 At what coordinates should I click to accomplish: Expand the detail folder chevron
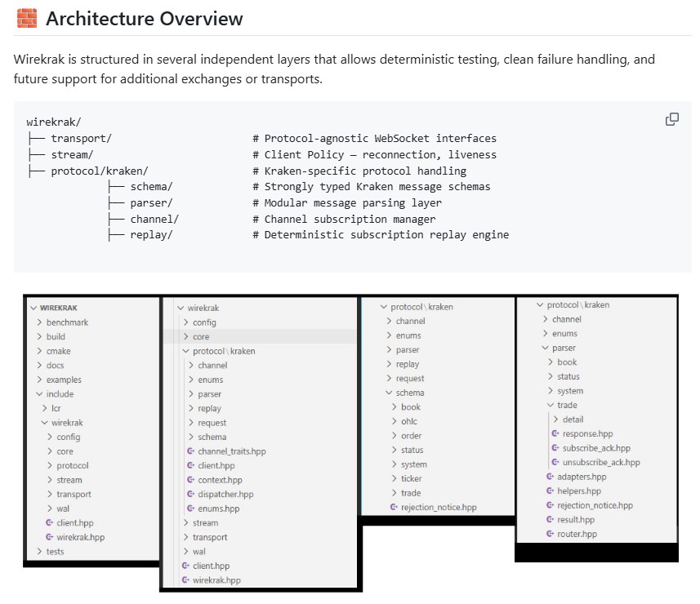click(555, 419)
